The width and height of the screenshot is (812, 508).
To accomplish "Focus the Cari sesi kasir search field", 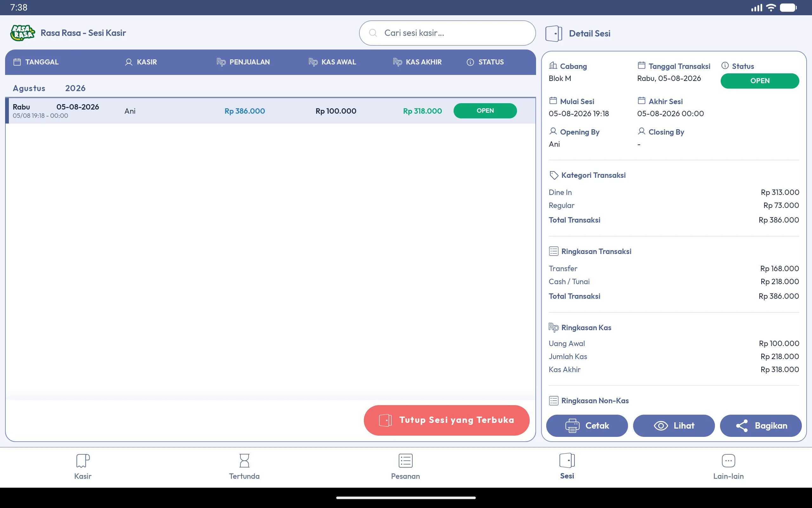I will [447, 33].
